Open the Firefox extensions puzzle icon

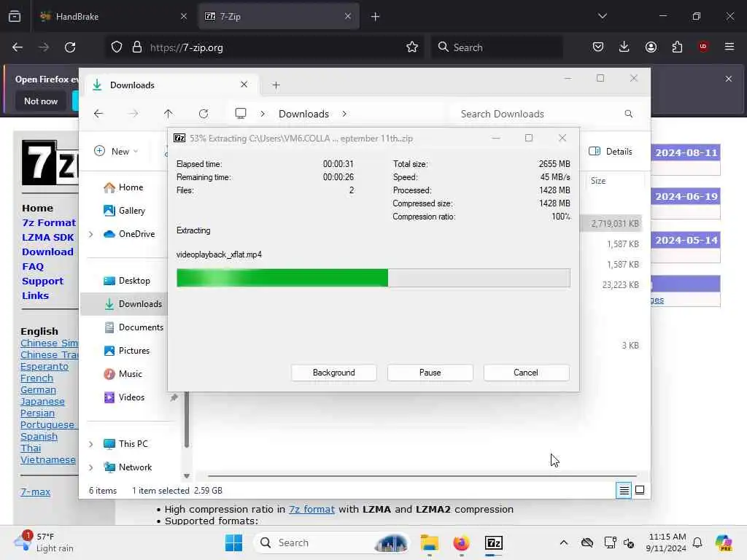(677, 47)
